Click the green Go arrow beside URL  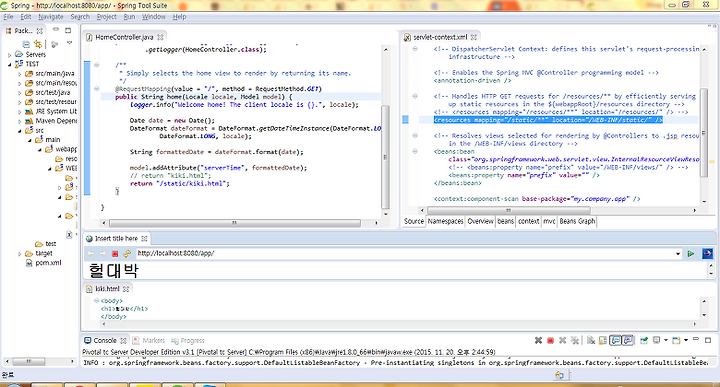(x=691, y=253)
